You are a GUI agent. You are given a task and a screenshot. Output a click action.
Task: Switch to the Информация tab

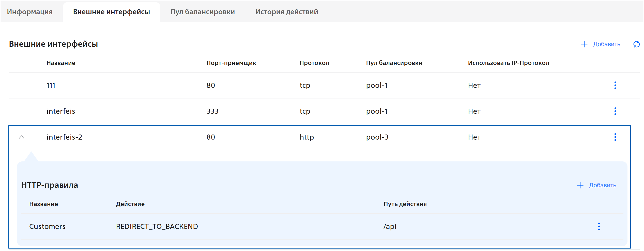pyautogui.click(x=30, y=12)
